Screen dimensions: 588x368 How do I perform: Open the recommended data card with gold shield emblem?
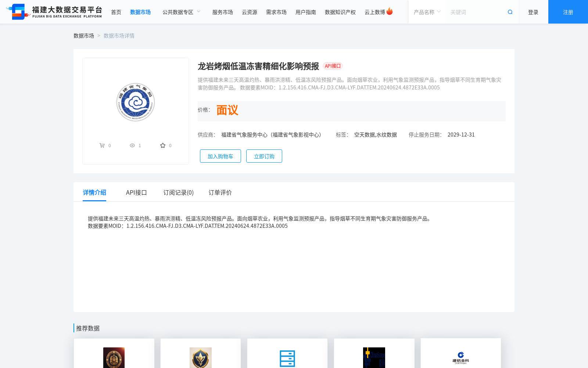(201, 353)
